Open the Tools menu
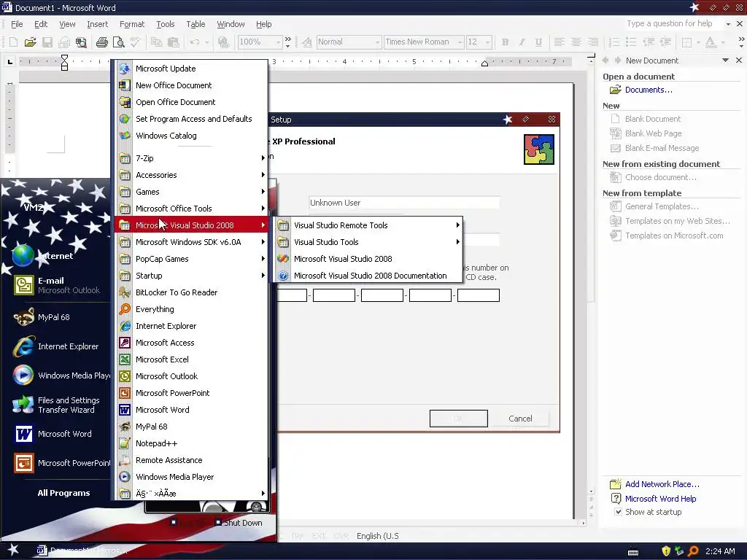The width and height of the screenshot is (747, 560). (x=166, y=24)
